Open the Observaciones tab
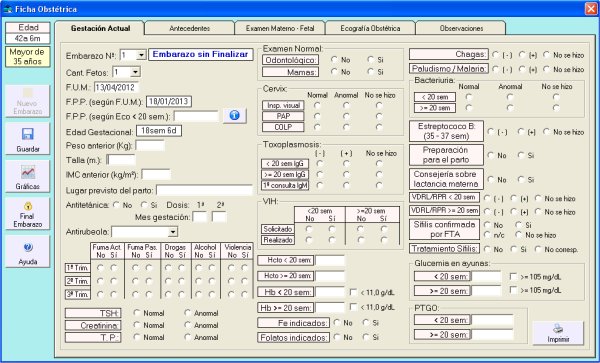 pos(461,28)
